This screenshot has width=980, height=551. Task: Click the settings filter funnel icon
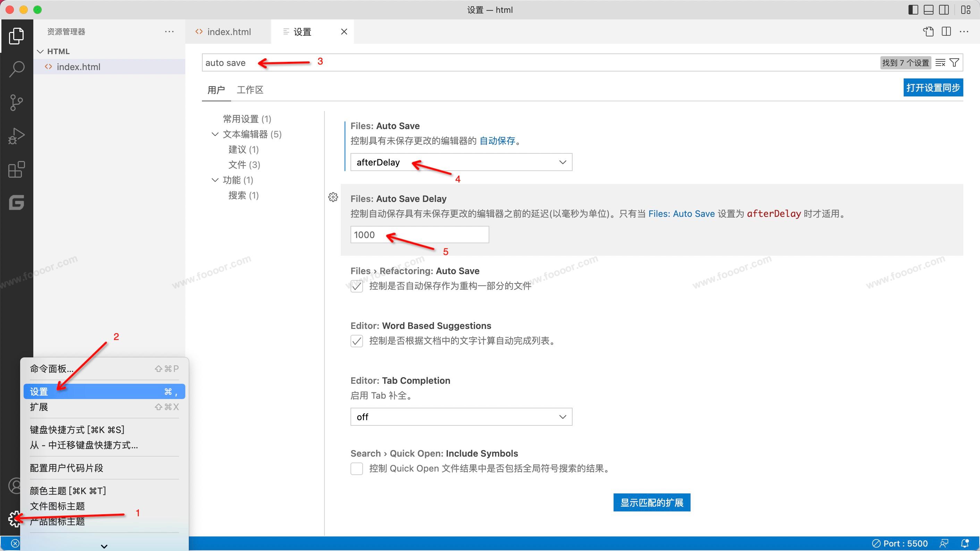pos(954,63)
